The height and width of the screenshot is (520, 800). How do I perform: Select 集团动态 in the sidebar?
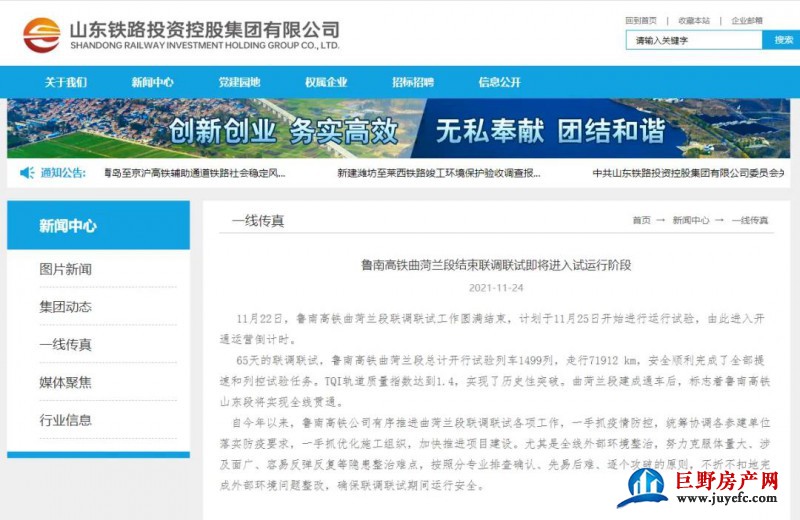65,307
